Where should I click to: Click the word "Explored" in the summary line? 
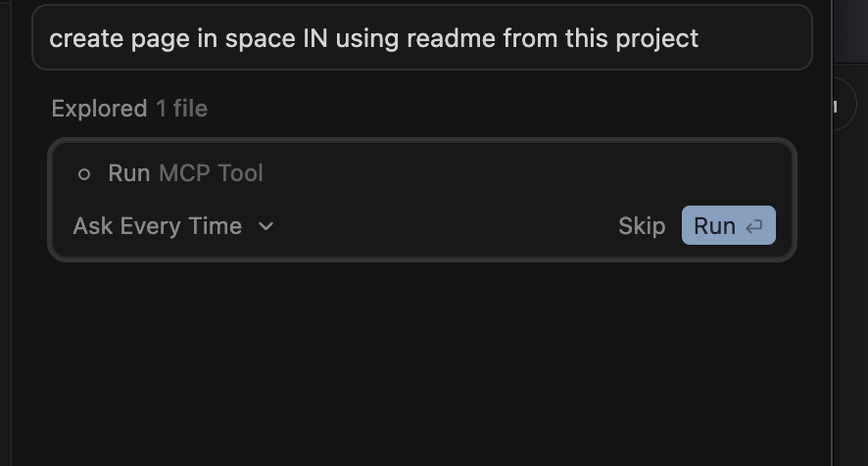(x=99, y=109)
